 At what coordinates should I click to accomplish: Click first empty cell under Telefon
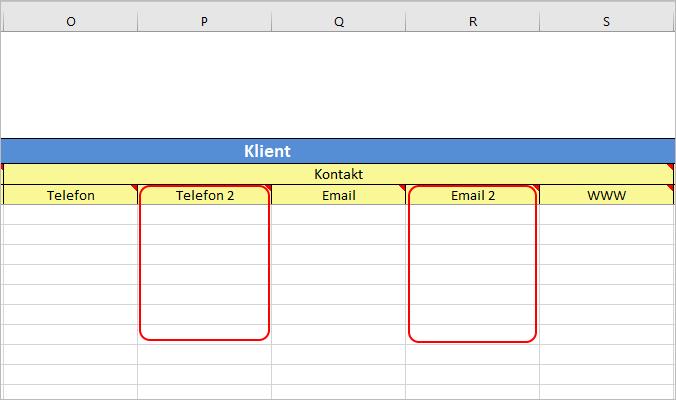click(71, 214)
